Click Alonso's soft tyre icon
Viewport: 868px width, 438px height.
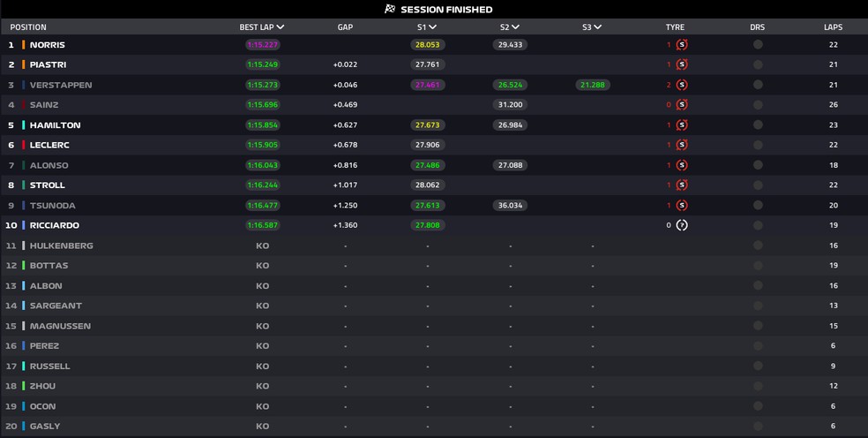pos(681,165)
